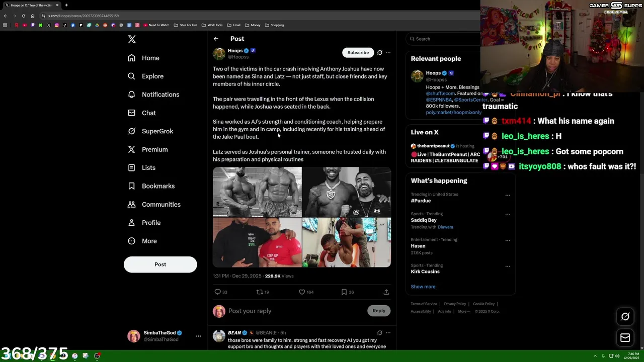Expand the More footer link
Image resolution: width=644 pixels, height=362 pixels.
[x=464, y=311]
